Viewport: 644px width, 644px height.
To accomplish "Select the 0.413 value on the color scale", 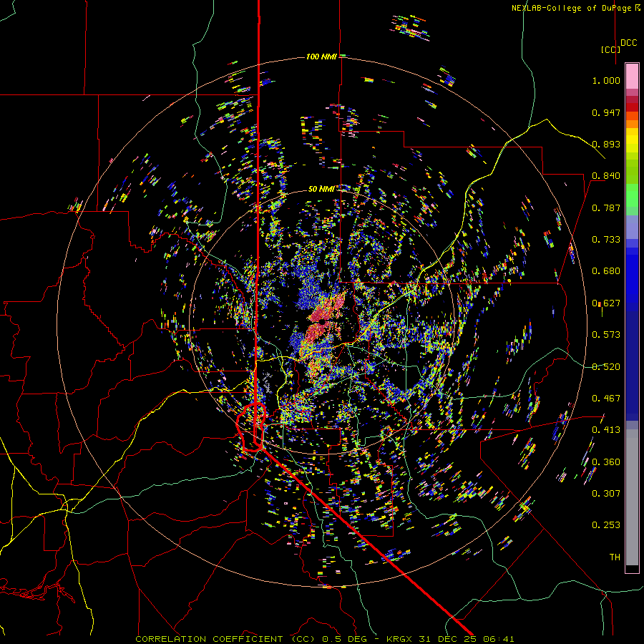I will pos(606,430).
